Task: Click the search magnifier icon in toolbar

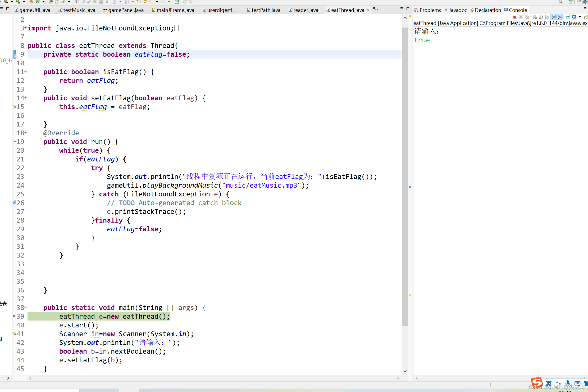Action: tap(560, 2)
